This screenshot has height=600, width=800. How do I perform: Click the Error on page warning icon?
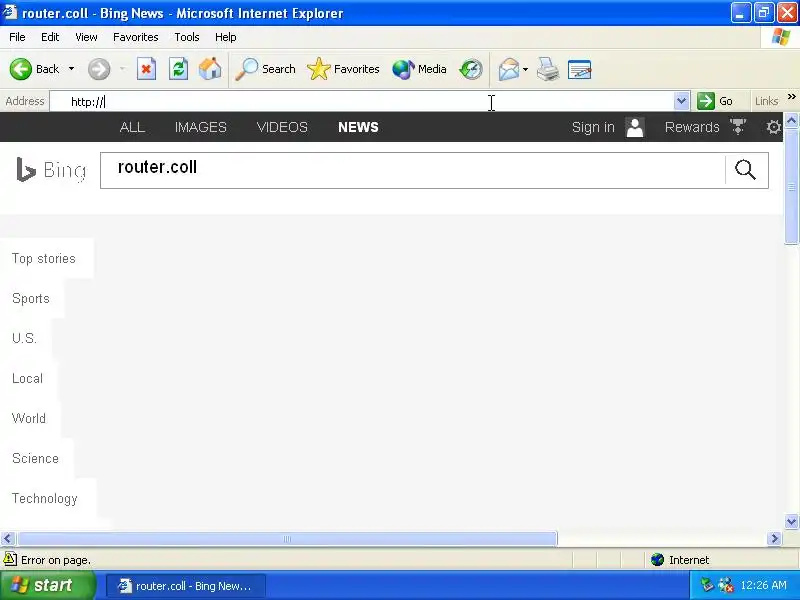pyautogui.click(x=10, y=559)
